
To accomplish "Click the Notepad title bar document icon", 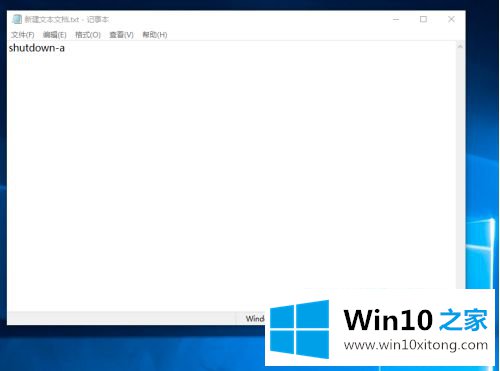I will pos(17,19).
